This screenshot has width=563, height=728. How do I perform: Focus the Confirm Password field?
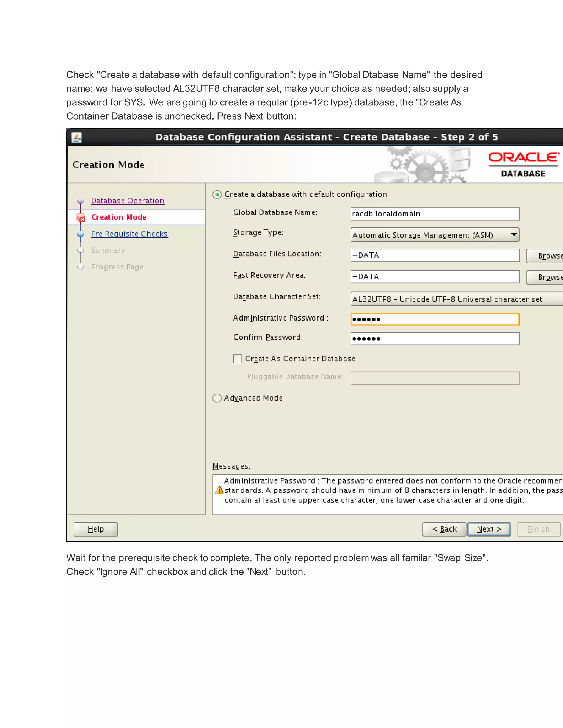[x=435, y=338]
